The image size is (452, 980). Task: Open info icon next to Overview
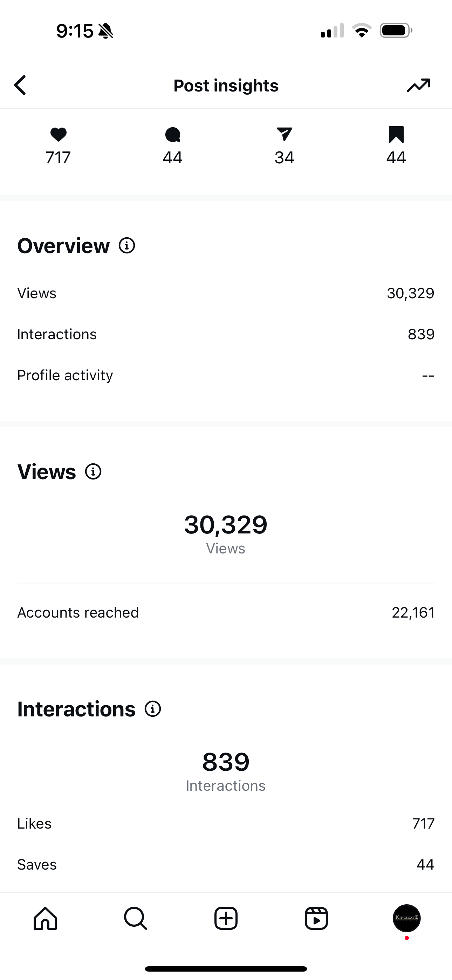click(127, 246)
